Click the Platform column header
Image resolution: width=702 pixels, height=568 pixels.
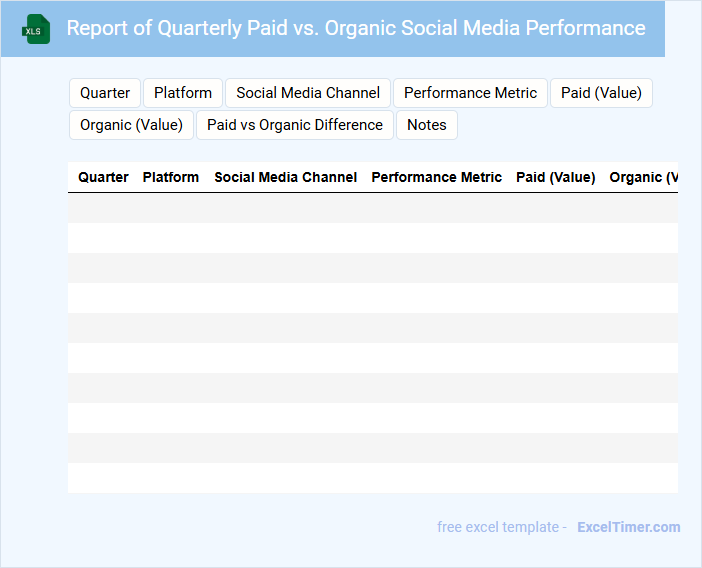(171, 177)
